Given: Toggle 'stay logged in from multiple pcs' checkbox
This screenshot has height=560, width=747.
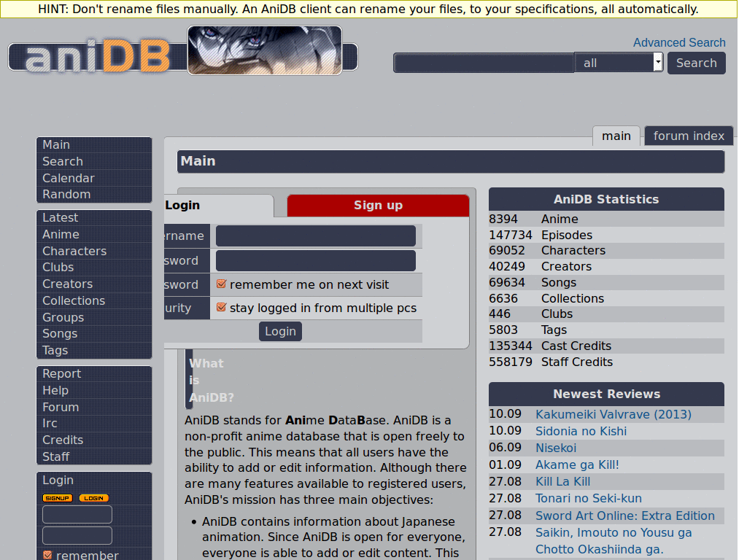Looking at the screenshot, I should [x=221, y=307].
